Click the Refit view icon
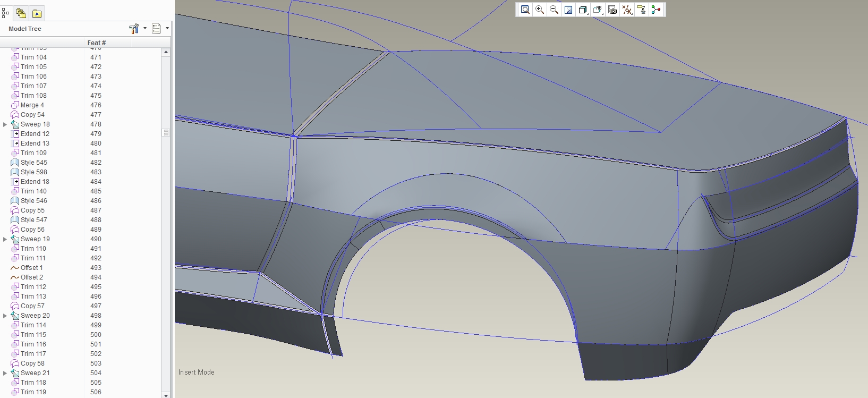This screenshot has width=868, height=398. point(525,10)
